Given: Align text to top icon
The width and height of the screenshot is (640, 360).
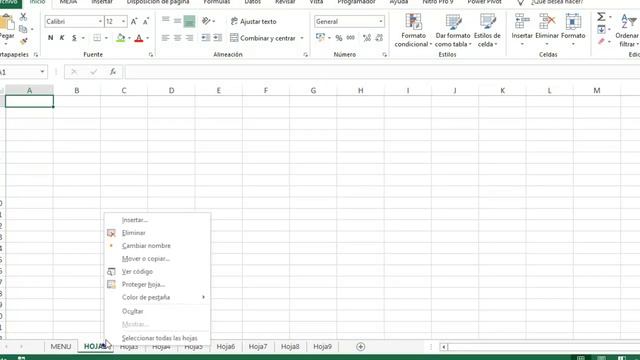Looking at the screenshot, I should pyautogui.click(x=166, y=21).
